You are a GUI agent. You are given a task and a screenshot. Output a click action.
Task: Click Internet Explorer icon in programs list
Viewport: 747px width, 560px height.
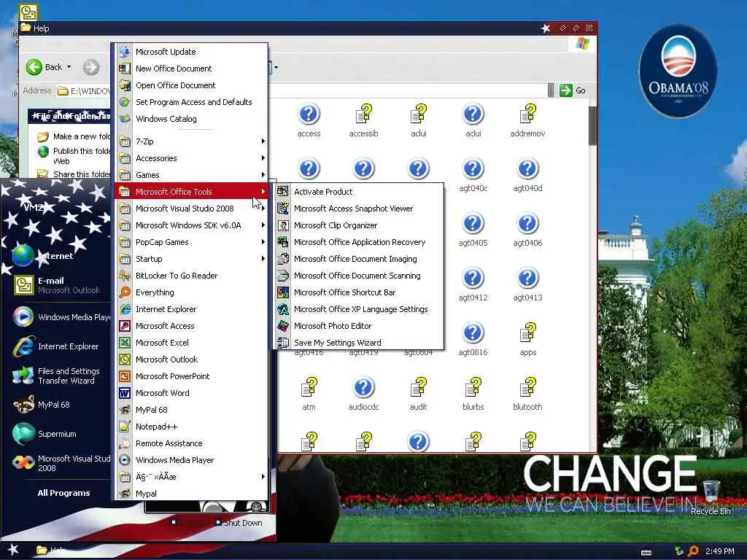125,309
